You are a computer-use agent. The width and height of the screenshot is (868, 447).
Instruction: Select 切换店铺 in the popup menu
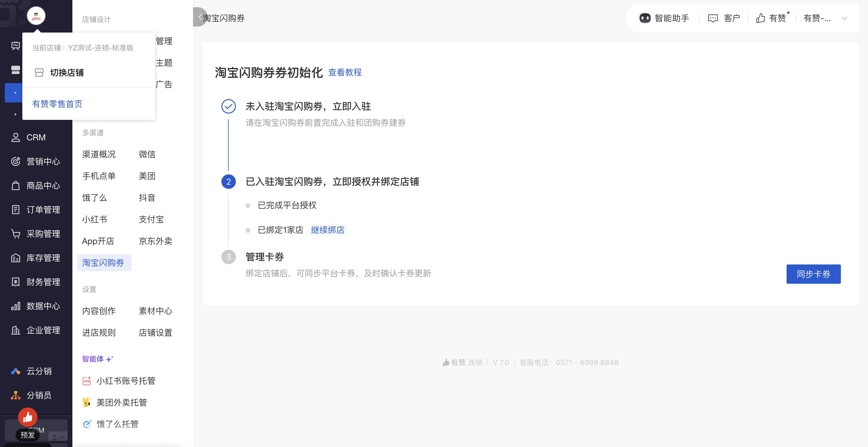point(66,73)
